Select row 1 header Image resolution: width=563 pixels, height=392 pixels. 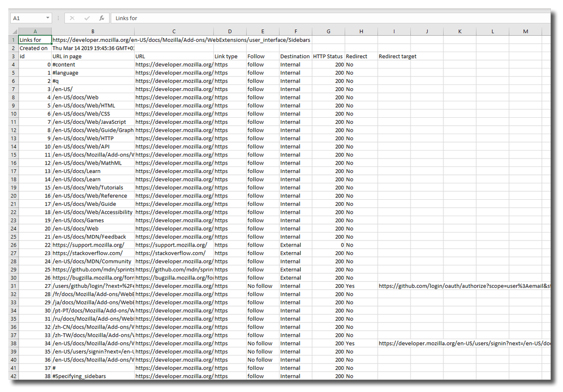click(x=14, y=40)
